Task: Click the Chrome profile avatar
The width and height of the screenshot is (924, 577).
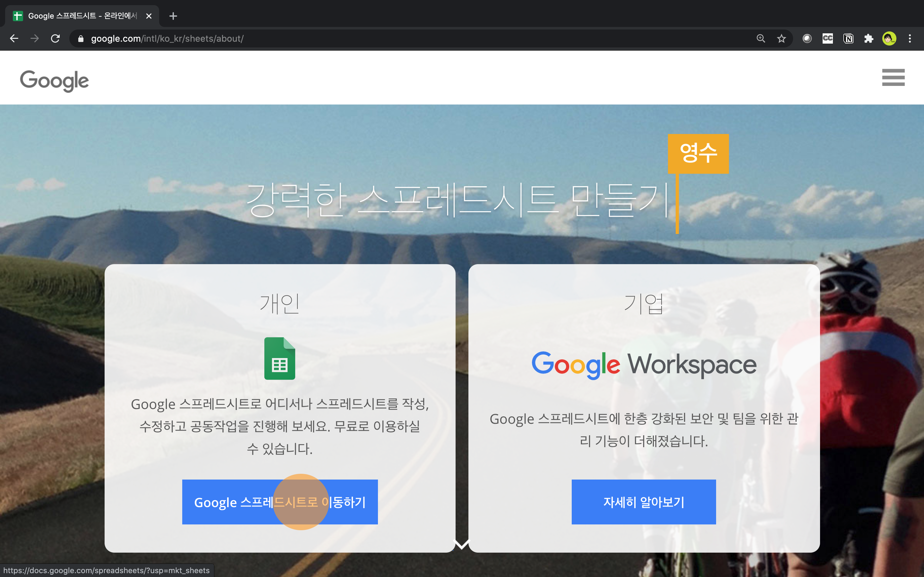Action: (x=889, y=38)
